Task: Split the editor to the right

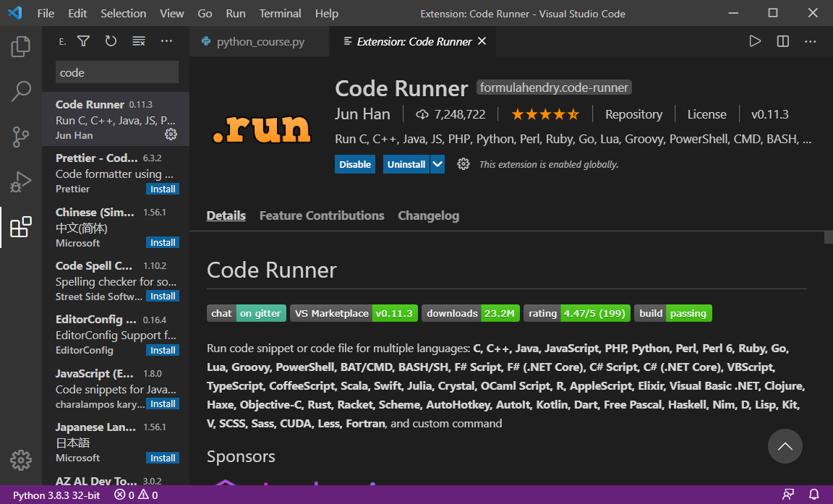Action: pos(782,41)
